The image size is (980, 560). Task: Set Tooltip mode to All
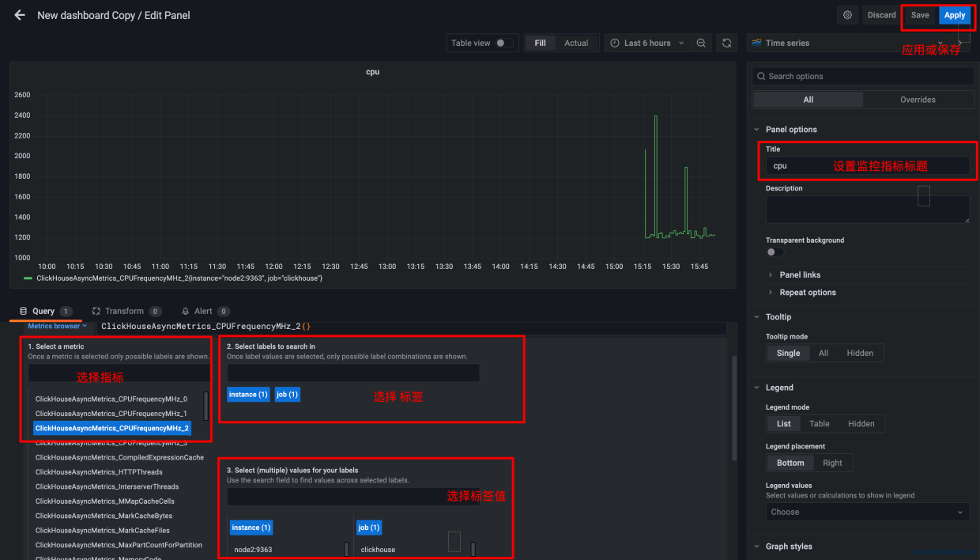[822, 353]
